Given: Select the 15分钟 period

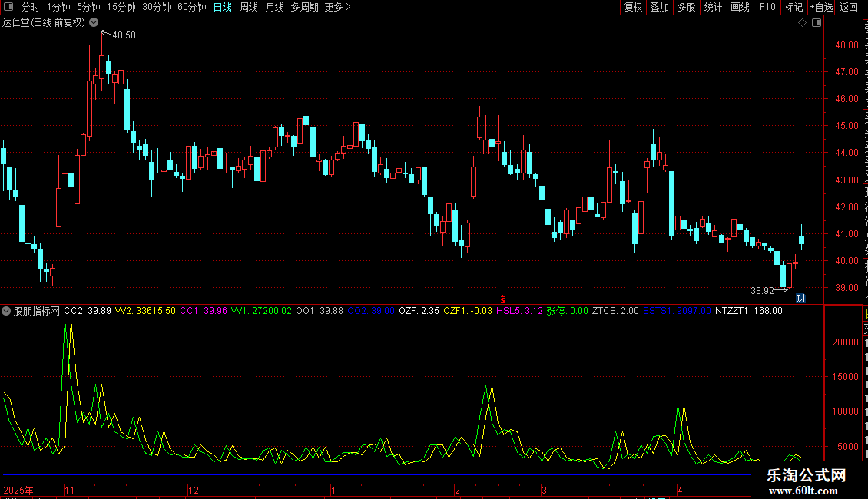Looking at the screenshot, I should (121, 7).
